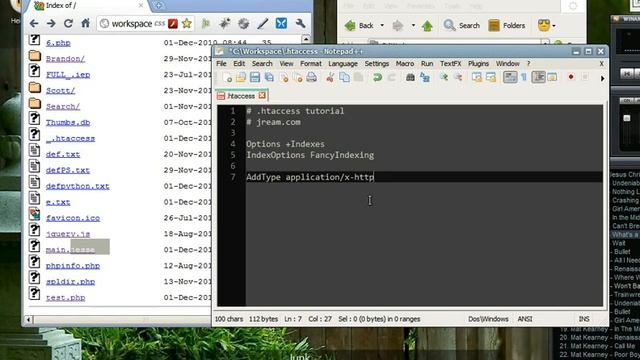Click the Open file icon in Notepad++
Viewport: 640px width, 360px height.
click(x=241, y=77)
